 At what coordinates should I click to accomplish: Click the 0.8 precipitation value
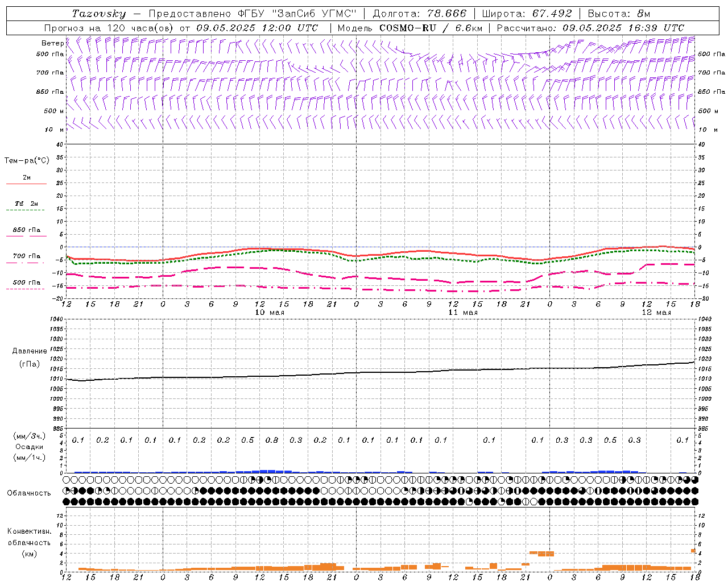coord(272,440)
